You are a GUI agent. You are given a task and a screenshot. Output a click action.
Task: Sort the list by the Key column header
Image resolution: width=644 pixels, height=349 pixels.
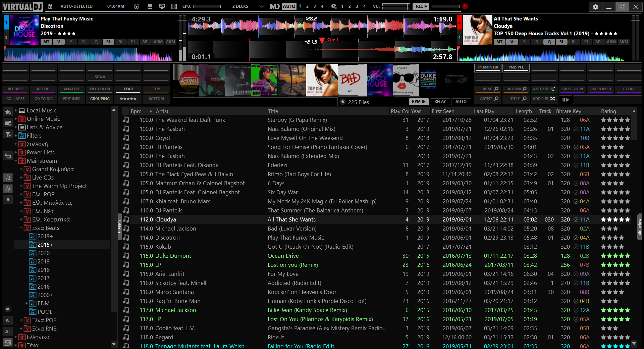585,111
